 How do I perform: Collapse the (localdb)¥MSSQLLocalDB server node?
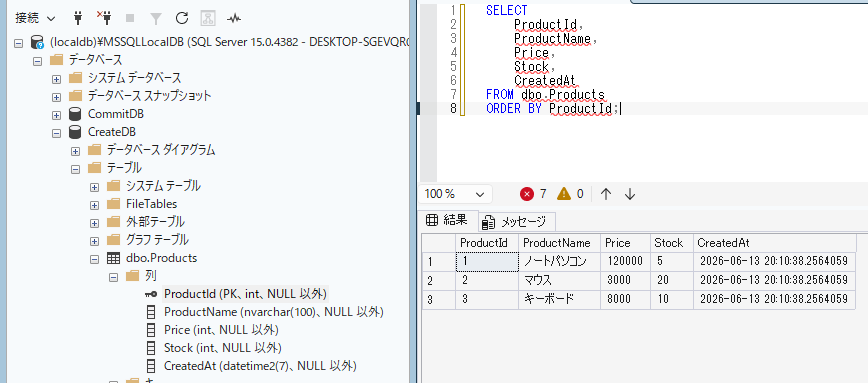[x=18, y=42]
